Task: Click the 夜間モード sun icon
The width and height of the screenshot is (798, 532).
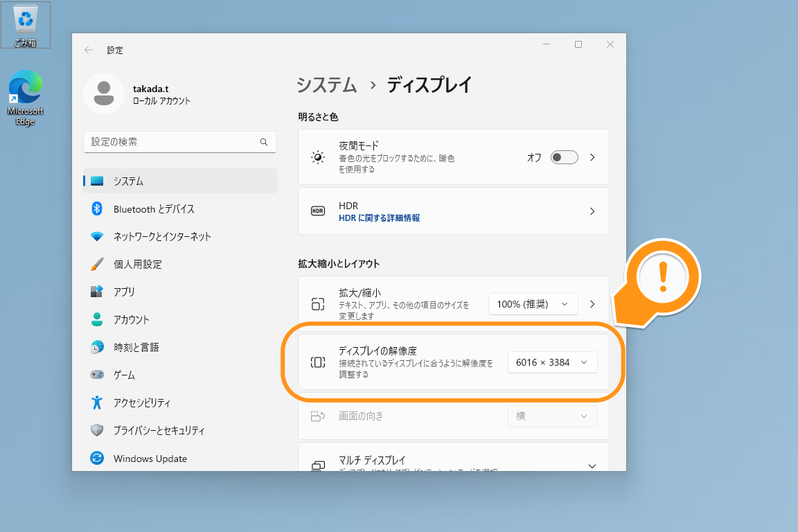Action: coord(317,157)
